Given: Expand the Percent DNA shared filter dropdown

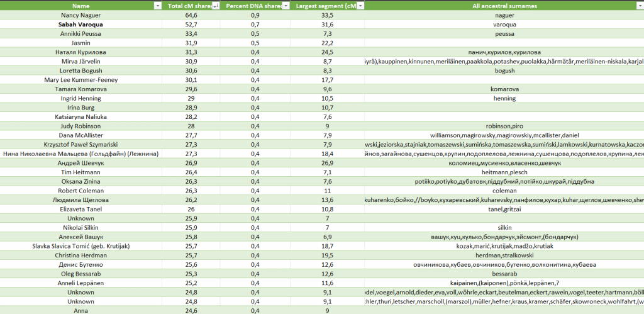Looking at the screenshot, I should (286, 6).
